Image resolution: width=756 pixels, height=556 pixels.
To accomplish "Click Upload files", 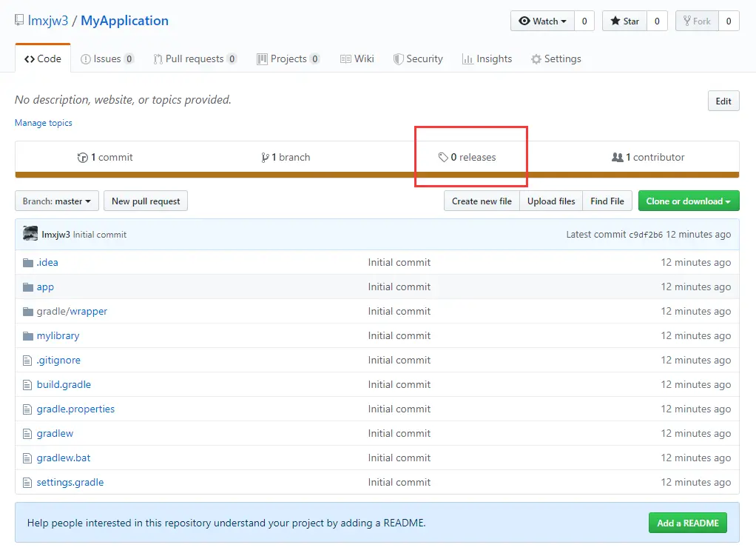I will [551, 201].
